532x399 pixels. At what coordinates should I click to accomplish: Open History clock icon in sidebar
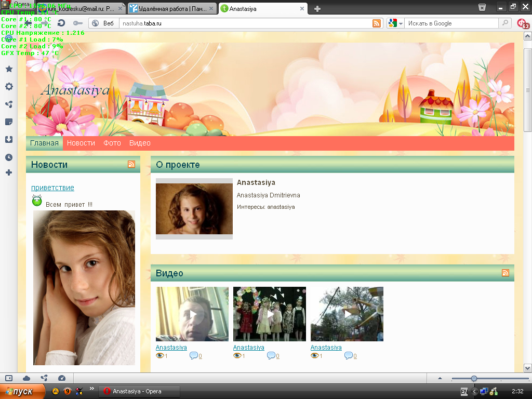[x=9, y=157]
